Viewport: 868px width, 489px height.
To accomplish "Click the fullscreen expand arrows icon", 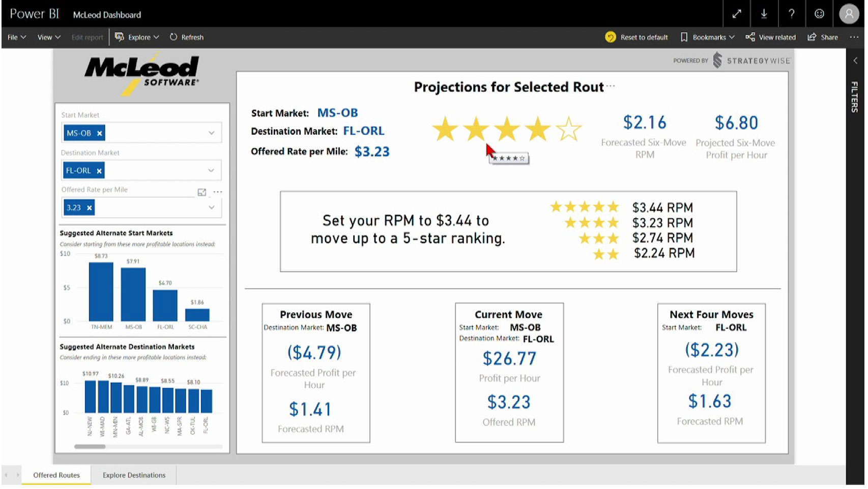I will click(x=736, y=14).
